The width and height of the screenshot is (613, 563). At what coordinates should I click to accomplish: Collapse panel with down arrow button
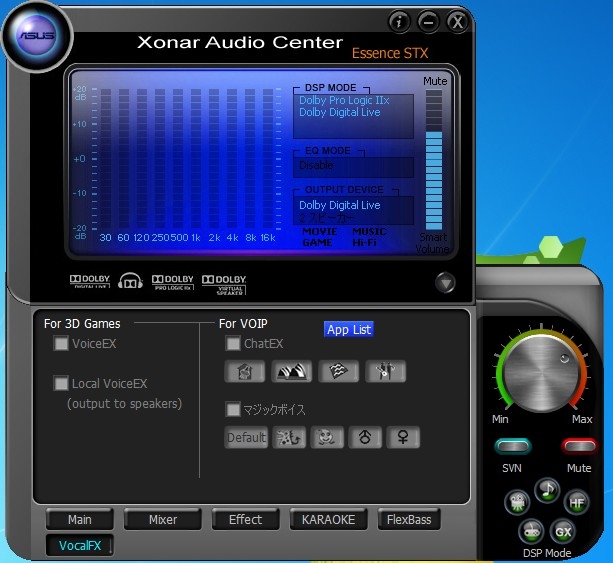[x=445, y=282]
